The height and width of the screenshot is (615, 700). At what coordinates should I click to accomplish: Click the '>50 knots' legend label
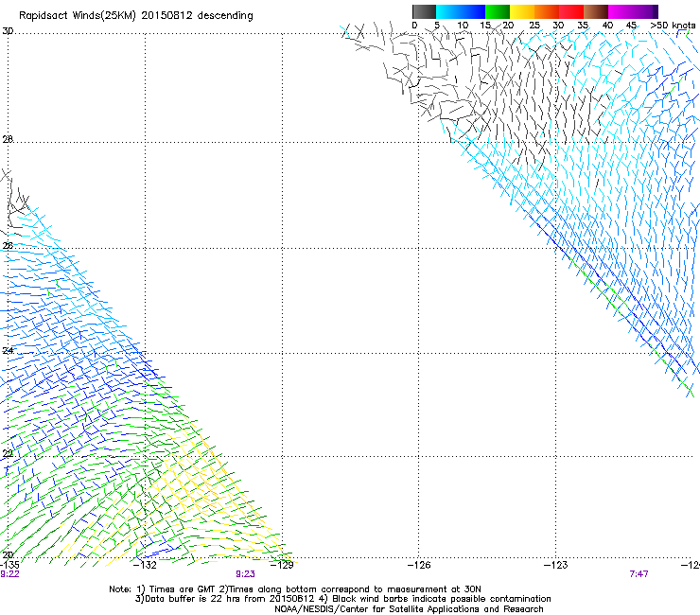[673, 25]
